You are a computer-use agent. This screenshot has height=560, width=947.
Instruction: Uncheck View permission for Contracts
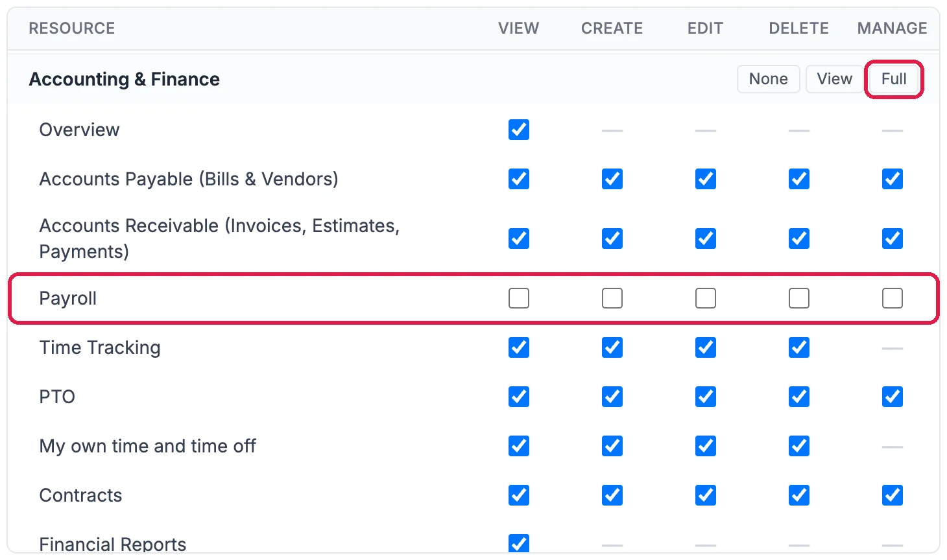click(519, 495)
